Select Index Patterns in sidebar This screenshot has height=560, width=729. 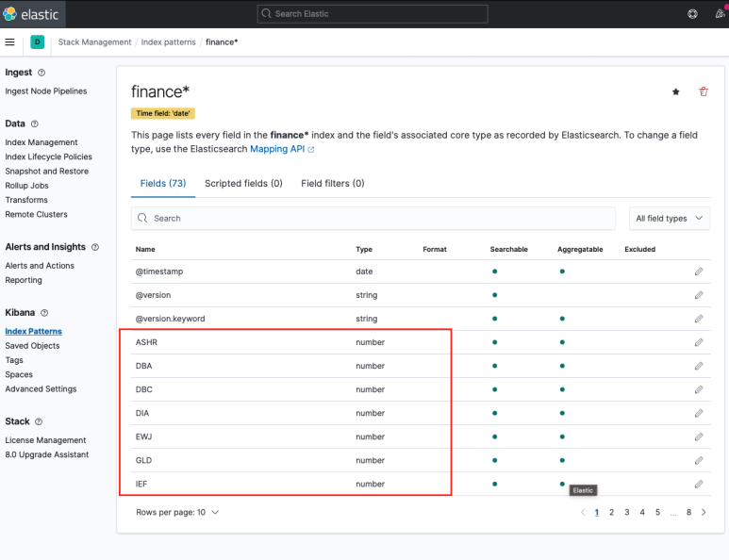pyautogui.click(x=33, y=331)
